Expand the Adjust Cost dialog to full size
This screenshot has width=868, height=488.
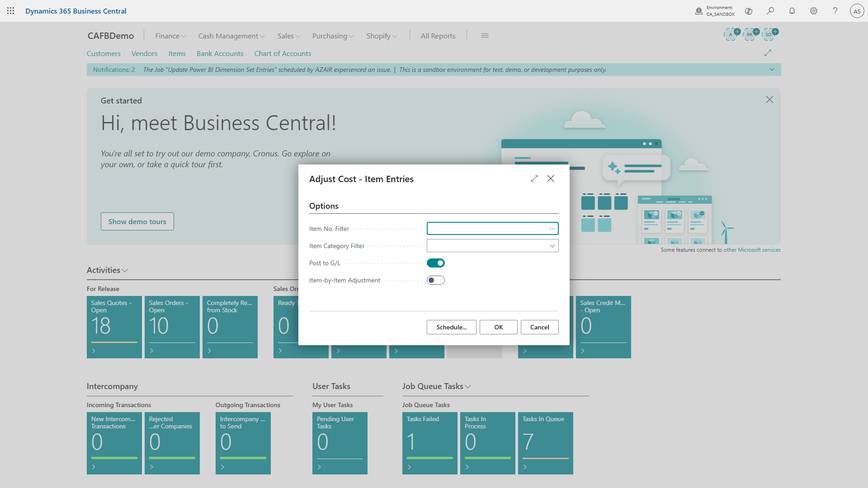pyautogui.click(x=534, y=178)
